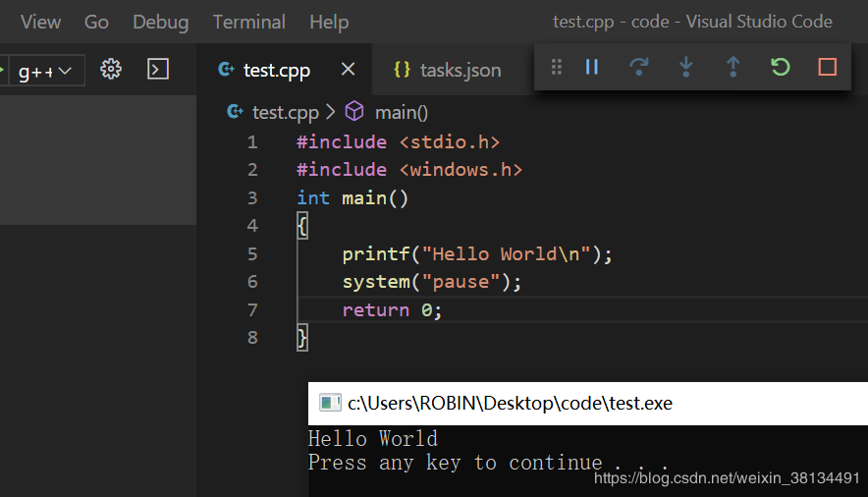The height and width of the screenshot is (497, 868).
Task: Click the Step Into debug icon
Action: tap(686, 67)
